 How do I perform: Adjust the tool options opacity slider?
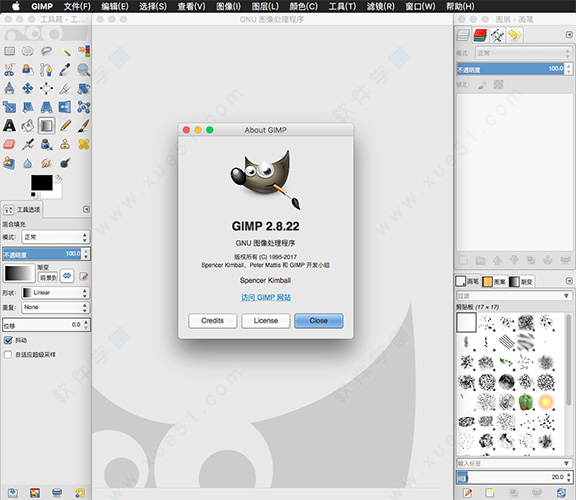click(43, 254)
